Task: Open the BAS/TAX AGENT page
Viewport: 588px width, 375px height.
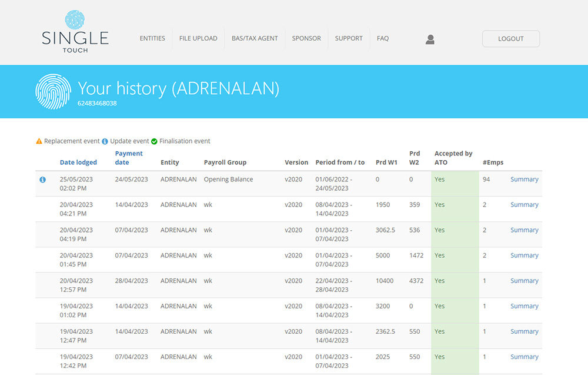Action: (x=255, y=38)
